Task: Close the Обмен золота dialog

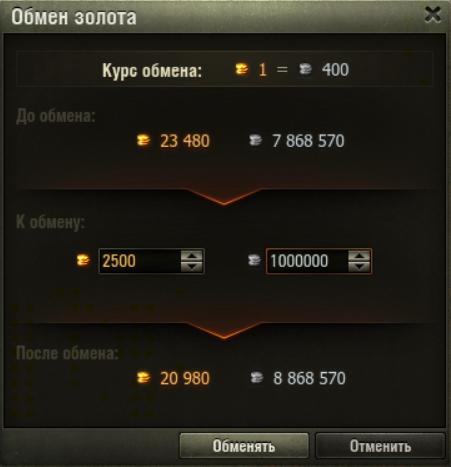Action: [x=433, y=15]
